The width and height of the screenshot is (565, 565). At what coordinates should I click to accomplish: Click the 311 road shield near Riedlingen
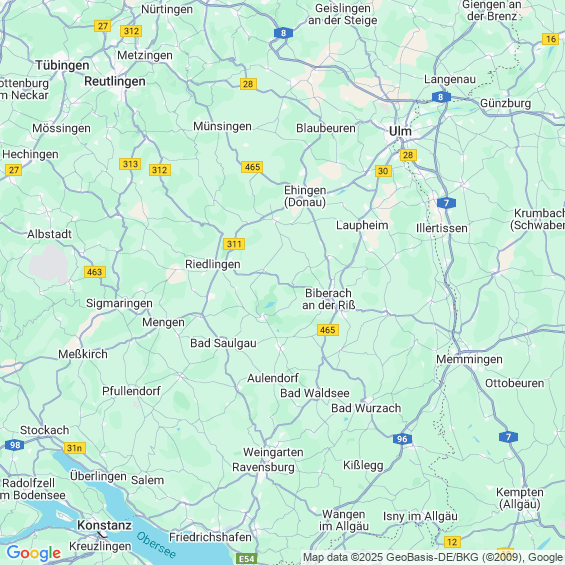point(234,244)
